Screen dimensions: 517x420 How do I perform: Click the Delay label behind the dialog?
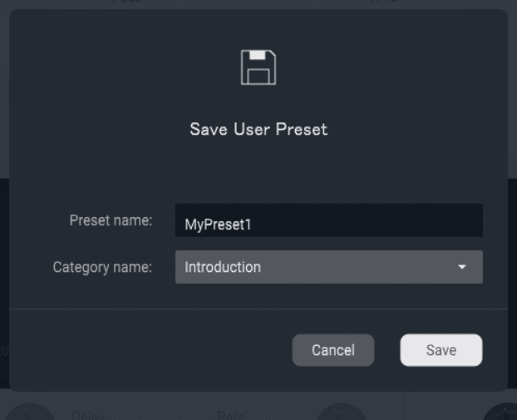[88, 415]
